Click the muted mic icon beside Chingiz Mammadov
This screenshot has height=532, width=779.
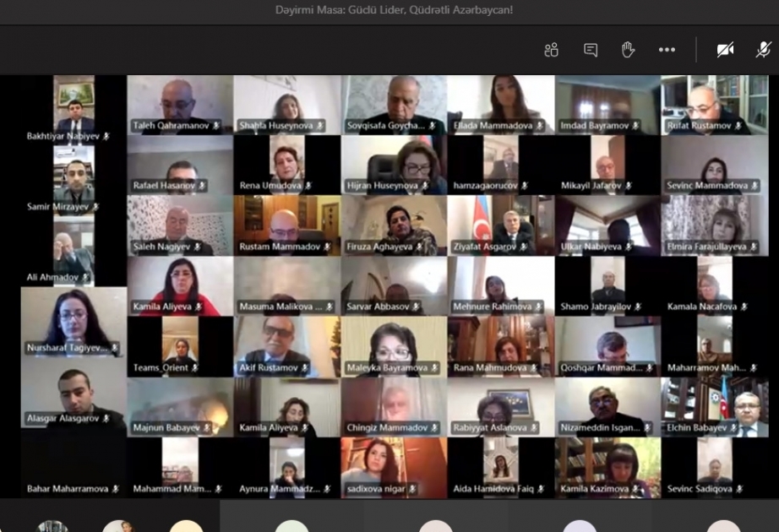(x=434, y=427)
